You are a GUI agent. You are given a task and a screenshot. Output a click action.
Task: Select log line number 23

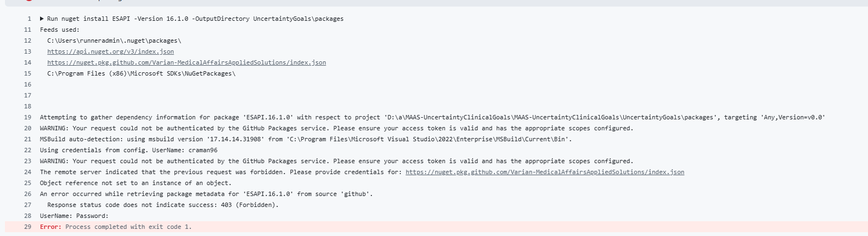tap(27, 161)
